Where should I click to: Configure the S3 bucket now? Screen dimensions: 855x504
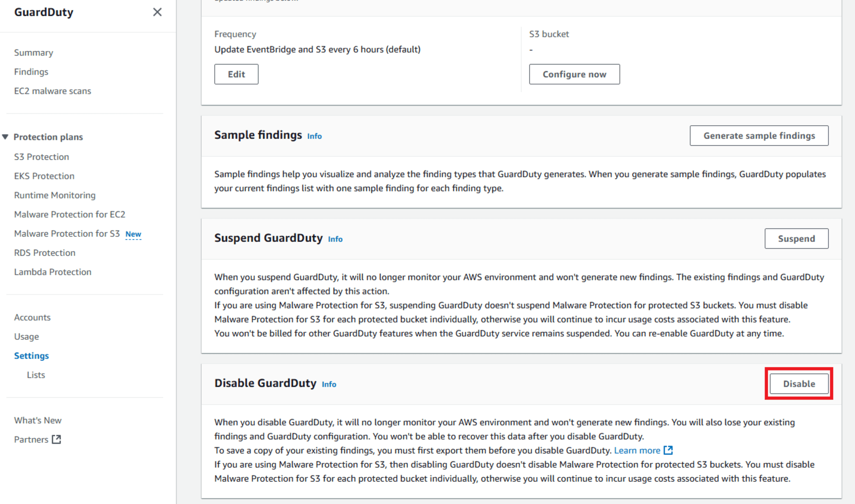point(574,74)
